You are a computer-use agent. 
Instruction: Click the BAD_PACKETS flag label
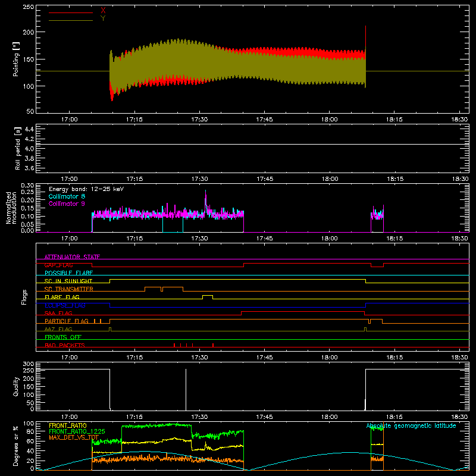65,345
